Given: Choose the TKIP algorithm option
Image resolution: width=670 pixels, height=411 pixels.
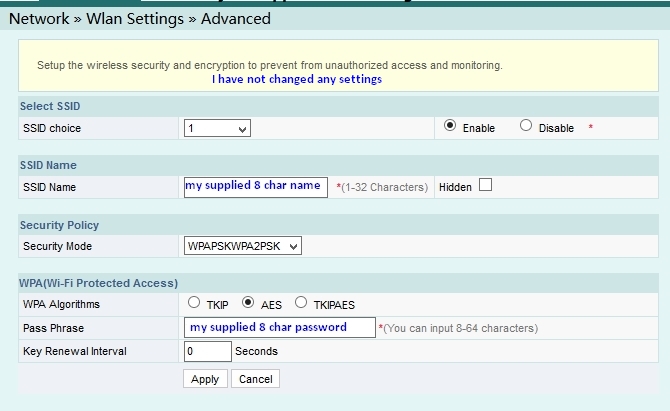Looking at the screenshot, I should [194, 302].
